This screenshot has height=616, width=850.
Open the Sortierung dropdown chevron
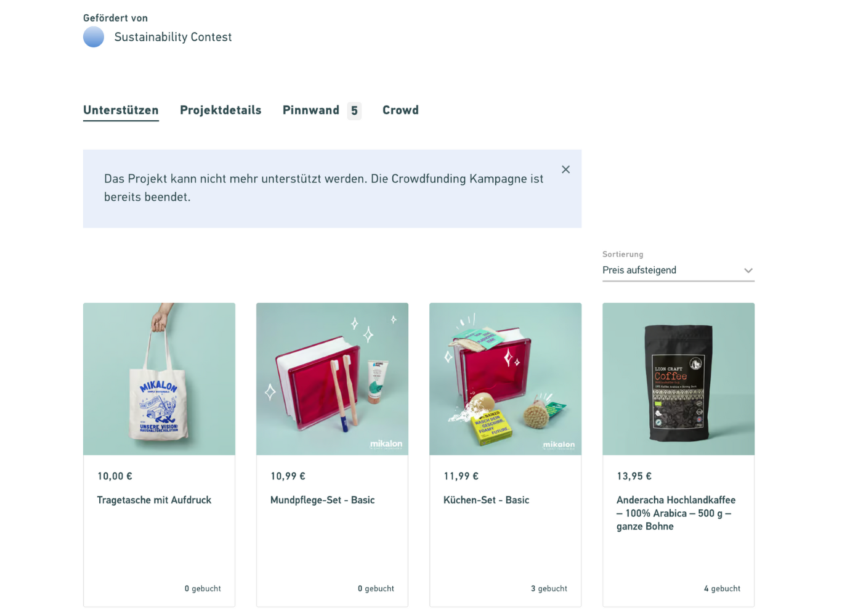coord(748,270)
